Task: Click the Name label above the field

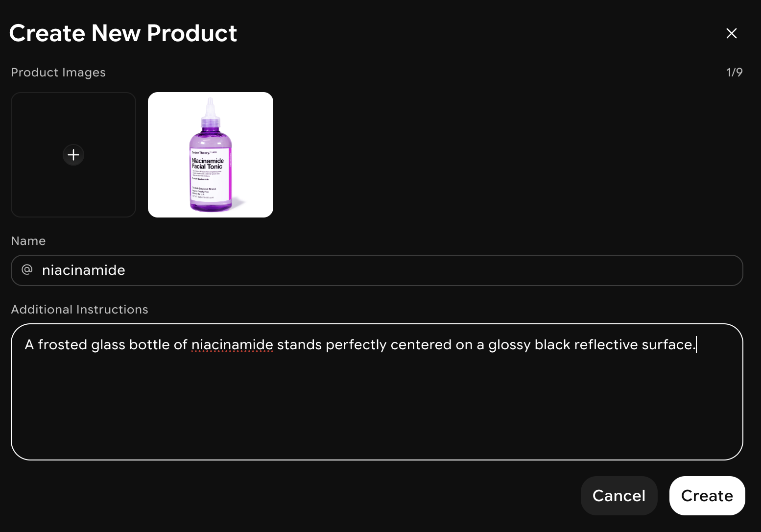Action: pos(28,241)
